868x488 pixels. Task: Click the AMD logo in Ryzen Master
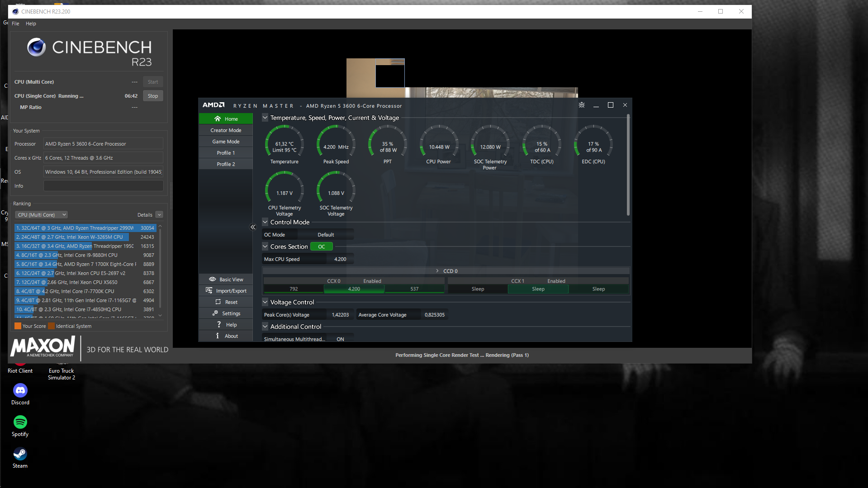pyautogui.click(x=213, y=105)
